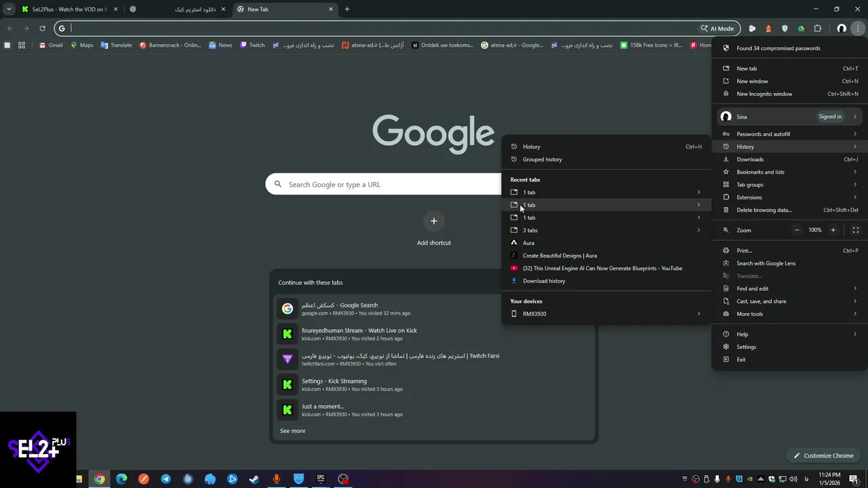Screen dimensions: 868x488
Task: Open the notification center icon in the system tray
Action: click(x=854, y=479)
